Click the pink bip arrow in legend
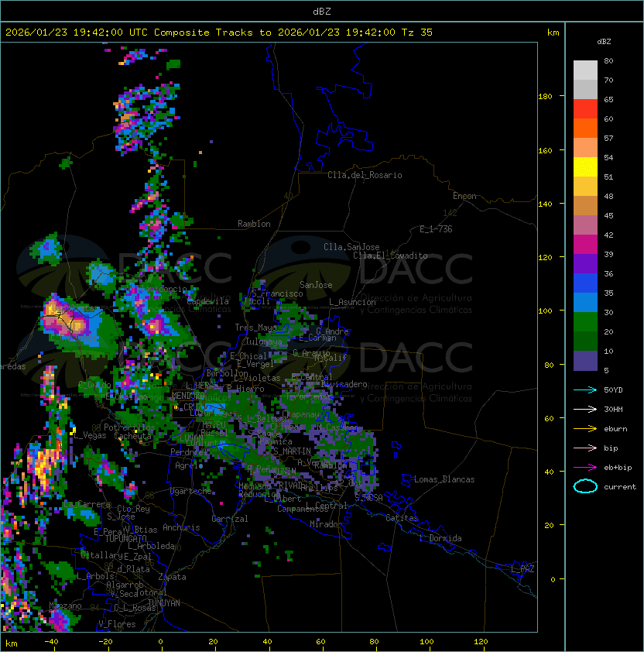644x652 pixels. (585, 448)
